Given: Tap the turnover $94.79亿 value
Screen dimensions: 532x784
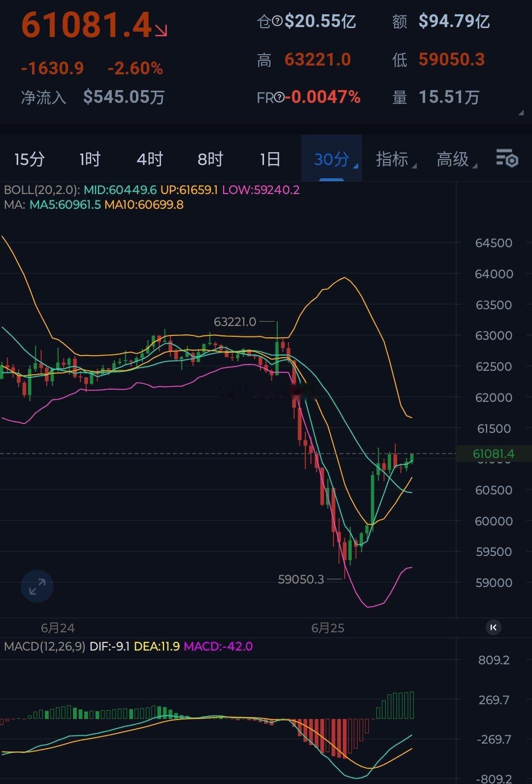Looking at the screenshot, I should (454, 21).
